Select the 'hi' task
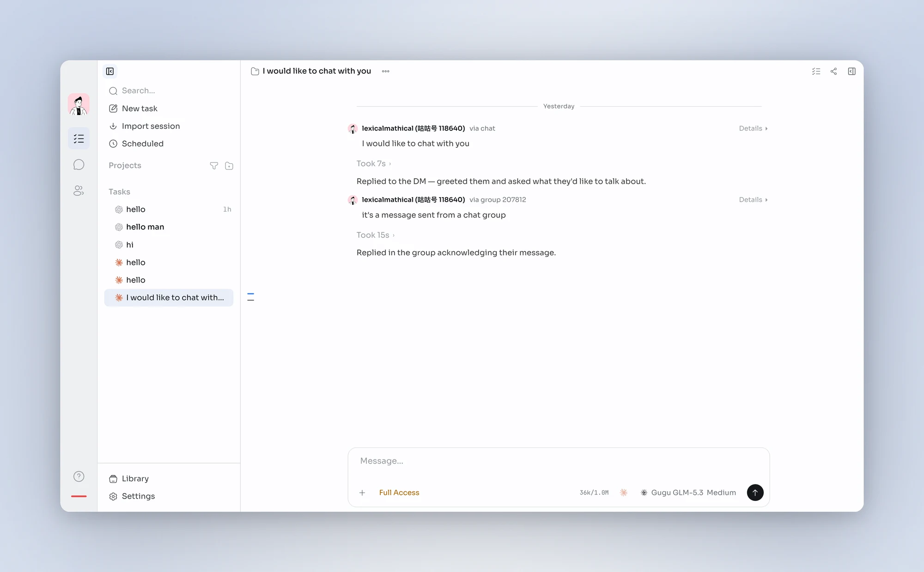 tap(169, 245)
